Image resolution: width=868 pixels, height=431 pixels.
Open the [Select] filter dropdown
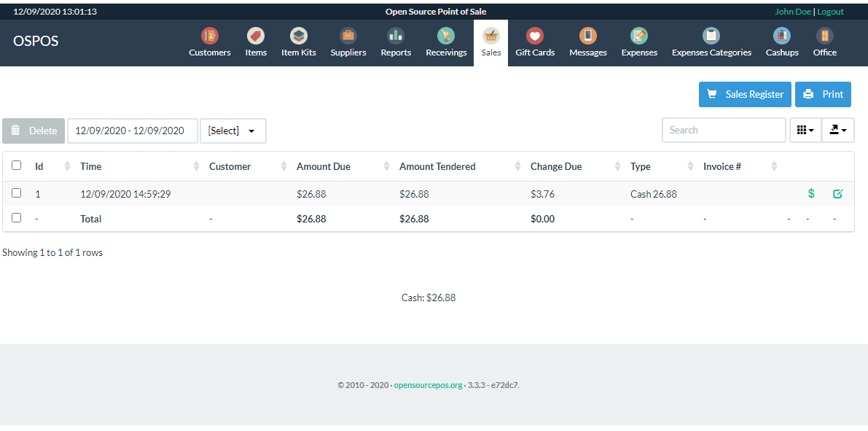tap(232, 131)
